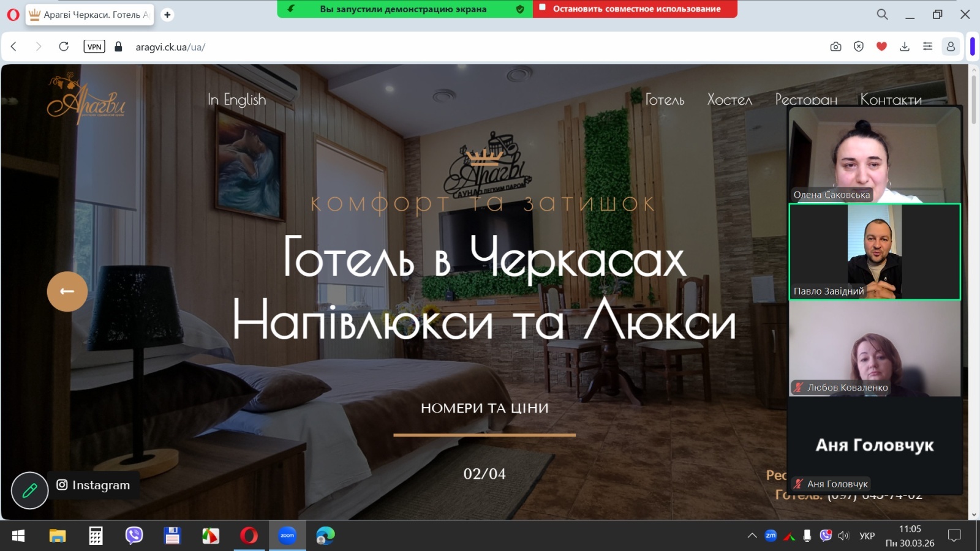Select Павло Завідний video thumbnail
The image size is (980, 551).
coord(875,252)
